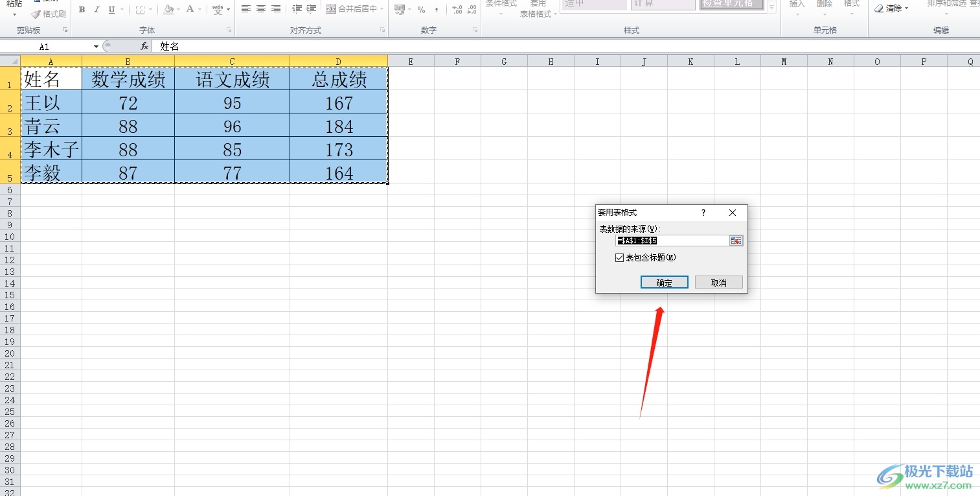Align text left
The width and height of the screenshot is (980, 496).
point(246,9)
